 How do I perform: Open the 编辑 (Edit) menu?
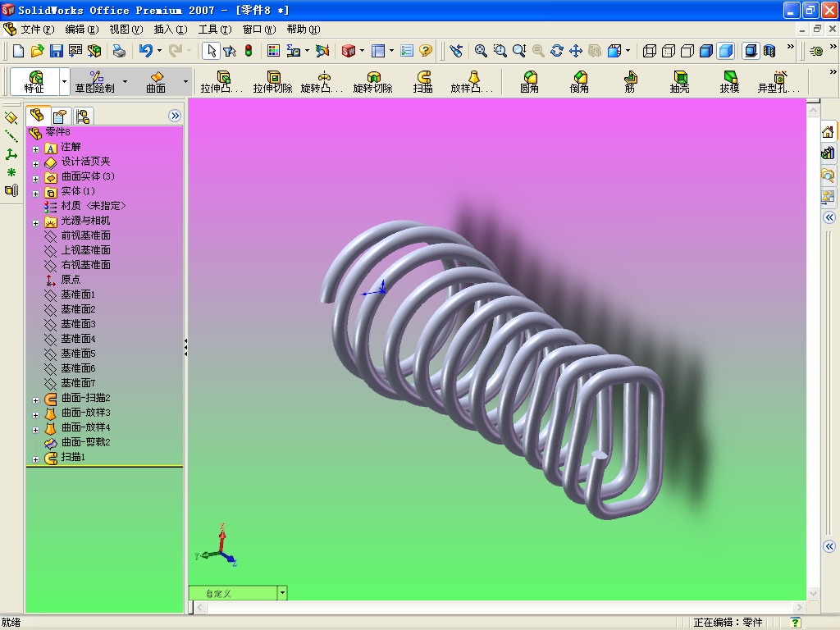81,30
